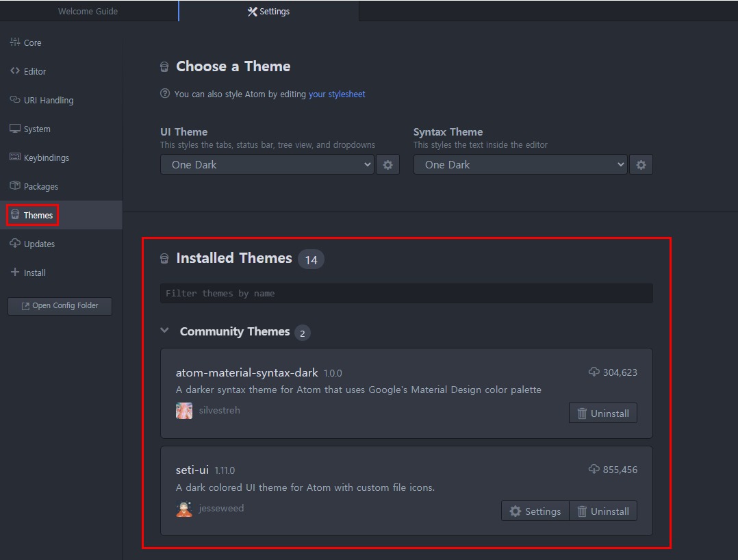Open the silvestreh author name link
Image resolution: width=738 pixels, height=560 pixels.
[219, 410]
